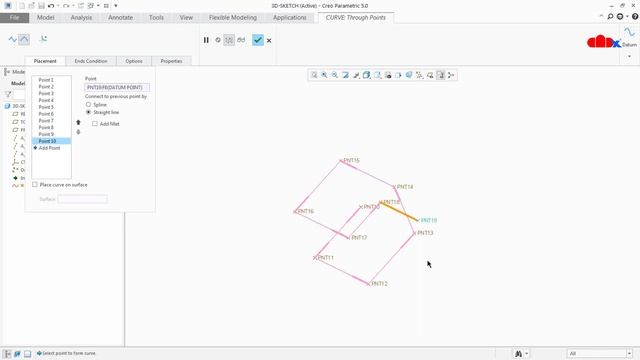This screenshot has height=360, width=640.
Task: Select the Spline radio button
Action: [x=88, y=105]
